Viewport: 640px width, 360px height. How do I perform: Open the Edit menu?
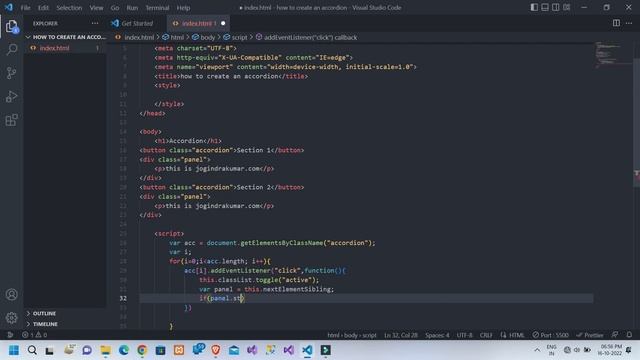point(43,8)
